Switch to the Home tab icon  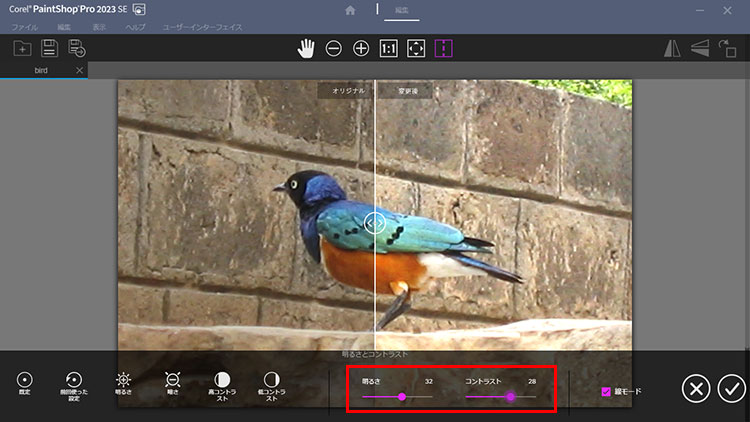[349, 10]
